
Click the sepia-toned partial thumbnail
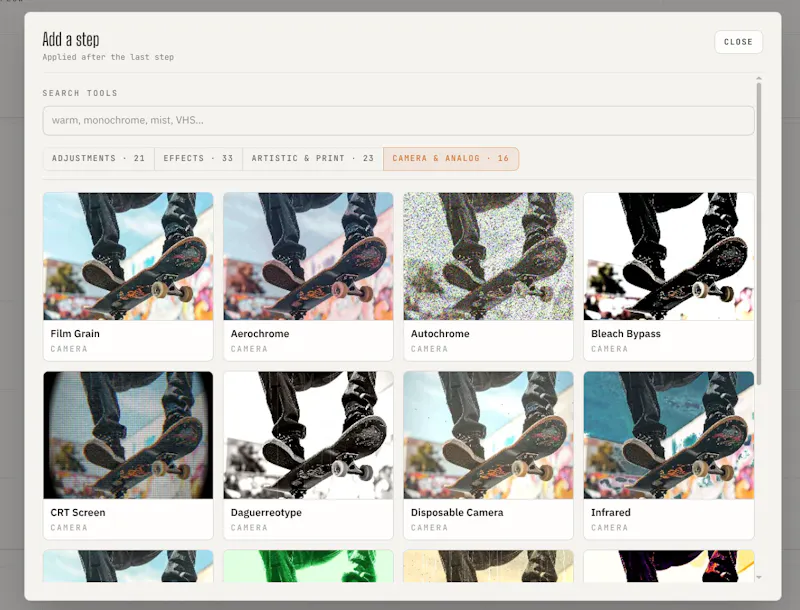tap(488, 566)
